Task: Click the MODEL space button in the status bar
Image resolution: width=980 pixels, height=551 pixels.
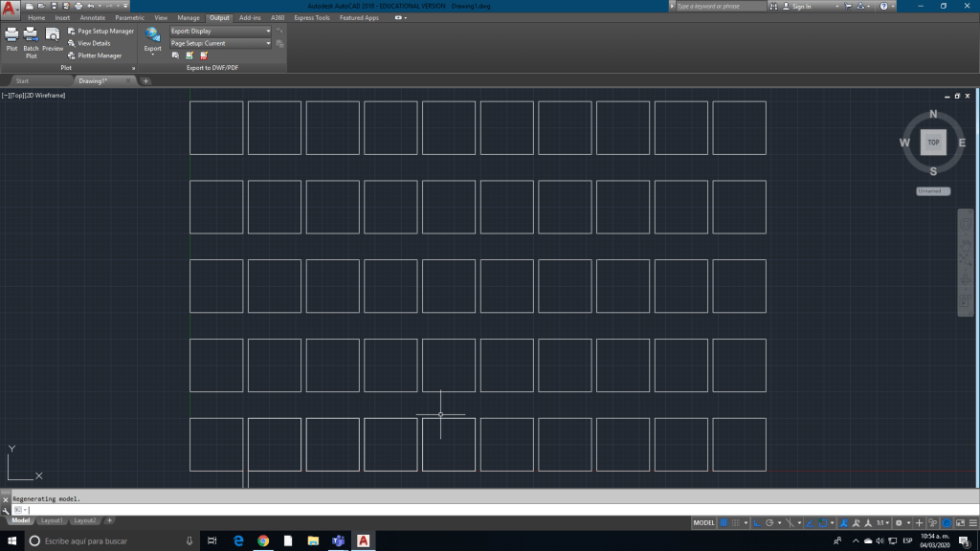Action: click(703, 523)
